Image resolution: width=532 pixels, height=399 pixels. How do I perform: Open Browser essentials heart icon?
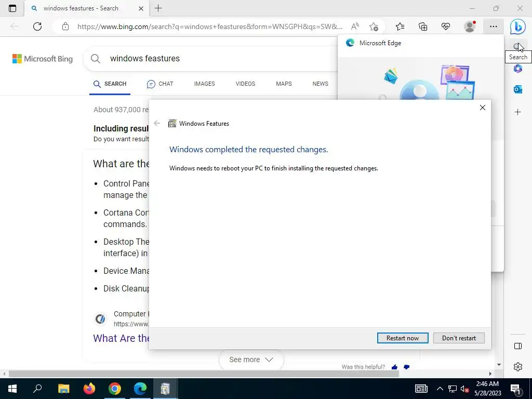(445, 26)
